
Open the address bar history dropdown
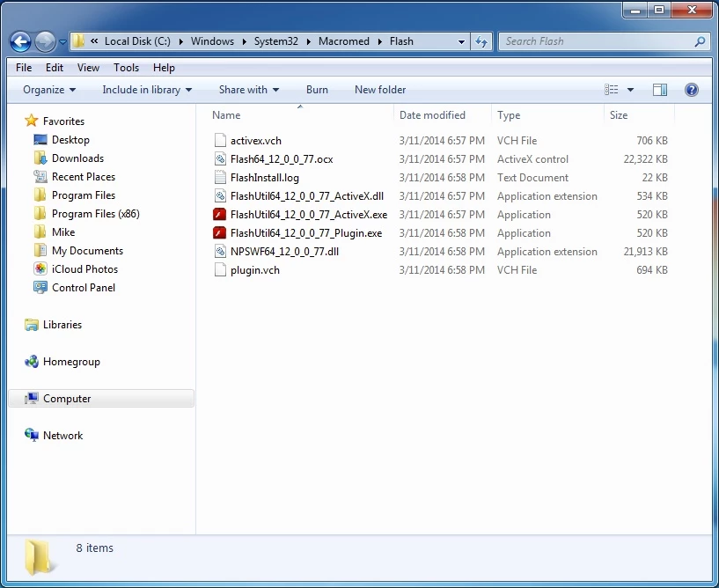coord(461,41)
